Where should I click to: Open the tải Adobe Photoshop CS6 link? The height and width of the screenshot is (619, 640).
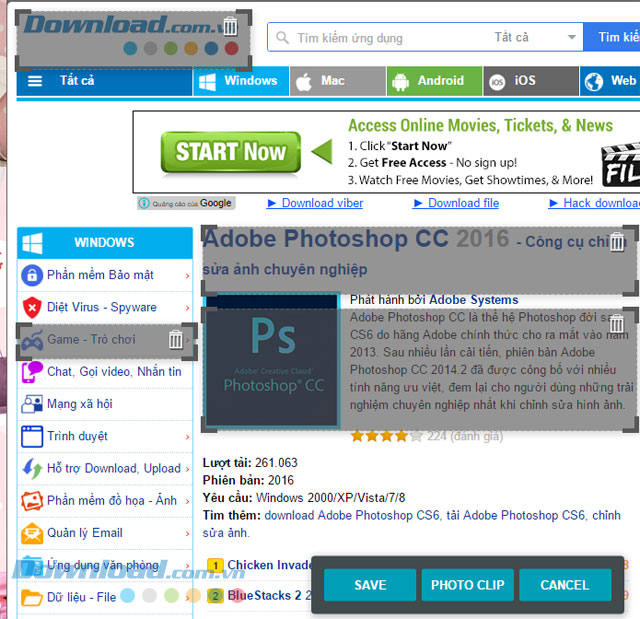point(516,515)
